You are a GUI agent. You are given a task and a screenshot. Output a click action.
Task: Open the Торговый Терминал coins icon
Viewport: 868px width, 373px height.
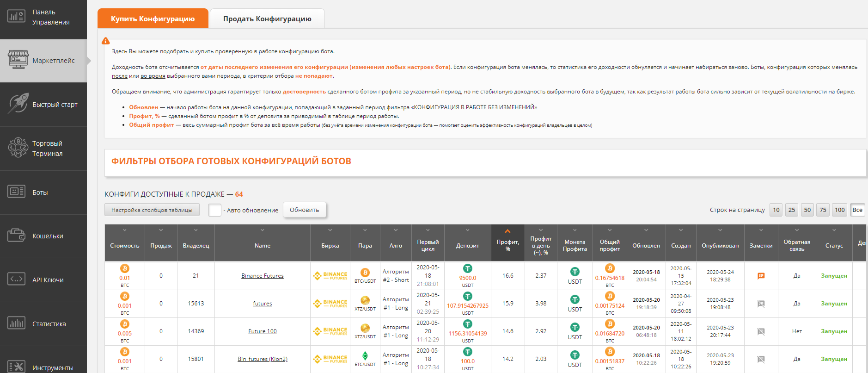(18, 148)
